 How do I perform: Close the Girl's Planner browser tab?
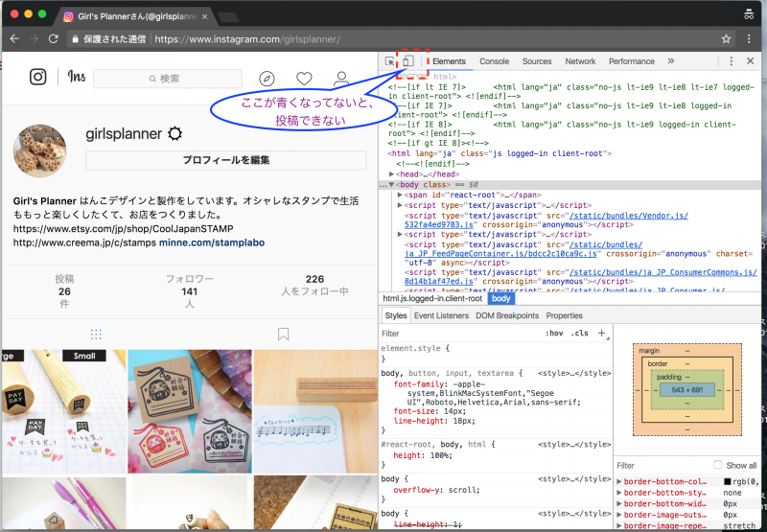(x=204, y=16)
